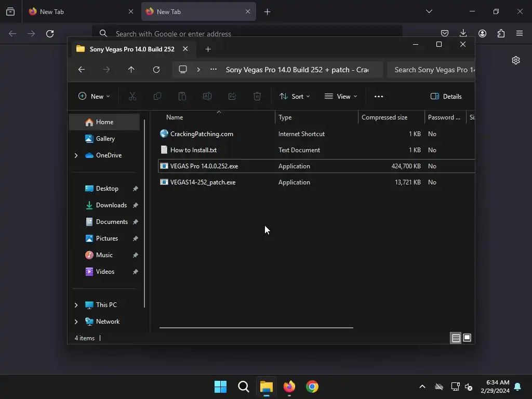Open Firefox extensions puzzle icon
Image resolution: width=532 pixels, height=399 pixels.
pos(501,33)
